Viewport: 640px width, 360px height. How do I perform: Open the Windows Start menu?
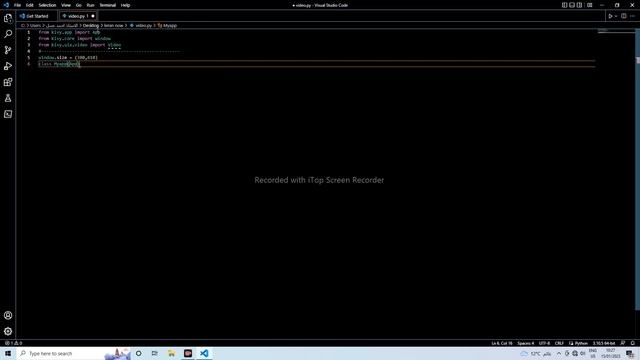8,353
